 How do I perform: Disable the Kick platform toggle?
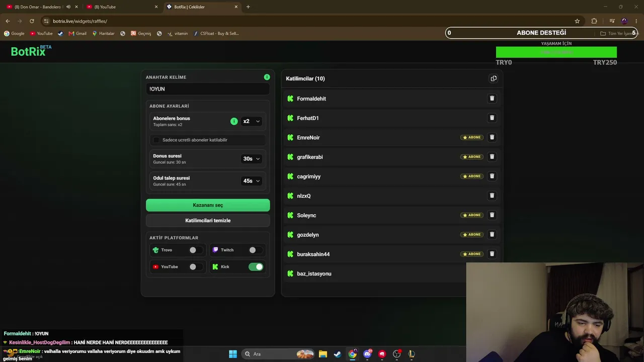256,267
